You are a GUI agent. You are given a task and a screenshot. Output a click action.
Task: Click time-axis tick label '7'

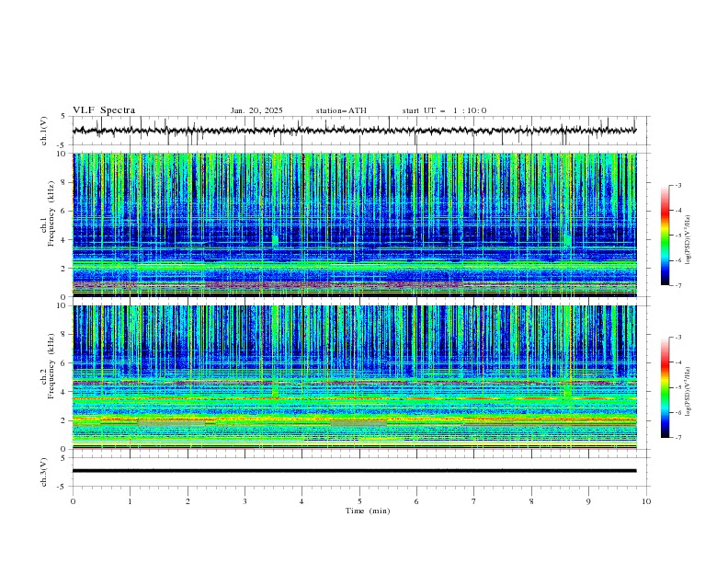point(474,501)
